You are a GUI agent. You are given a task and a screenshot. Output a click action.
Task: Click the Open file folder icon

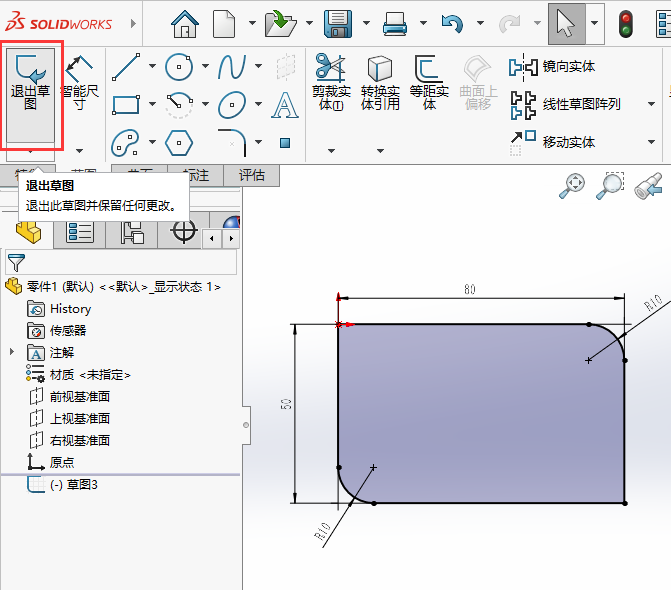[281, 24]
